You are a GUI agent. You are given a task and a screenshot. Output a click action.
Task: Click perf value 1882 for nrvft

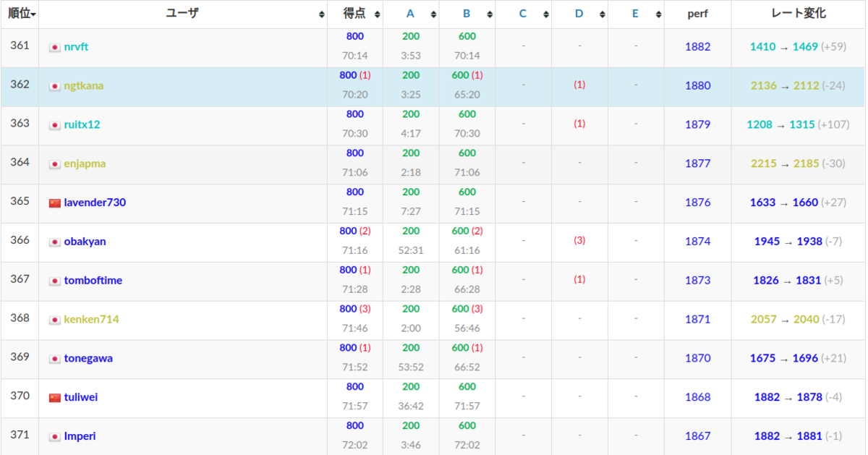click(x=697, y=47)
